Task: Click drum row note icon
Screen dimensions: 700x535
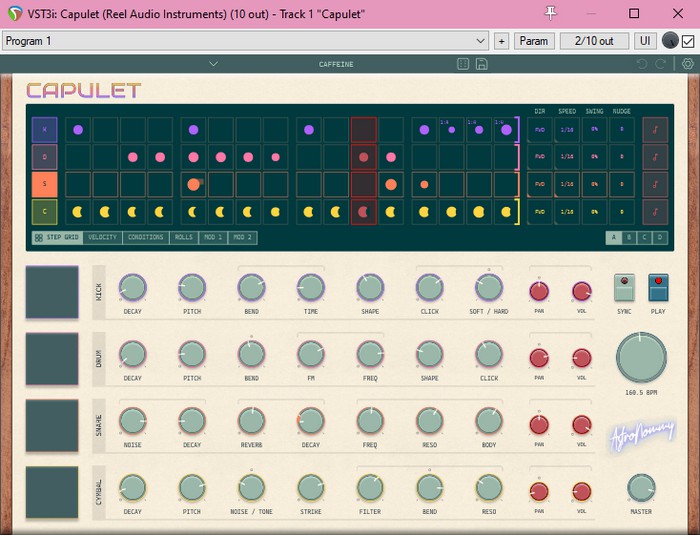Action: (655, 157)
